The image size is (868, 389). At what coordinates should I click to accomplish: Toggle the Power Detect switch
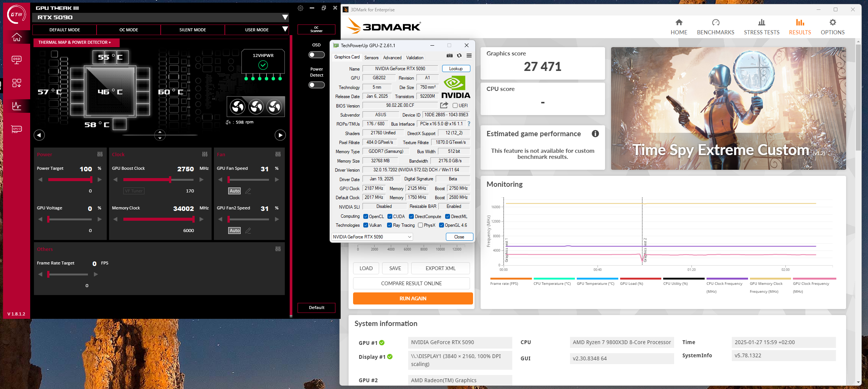pos(316,85)
